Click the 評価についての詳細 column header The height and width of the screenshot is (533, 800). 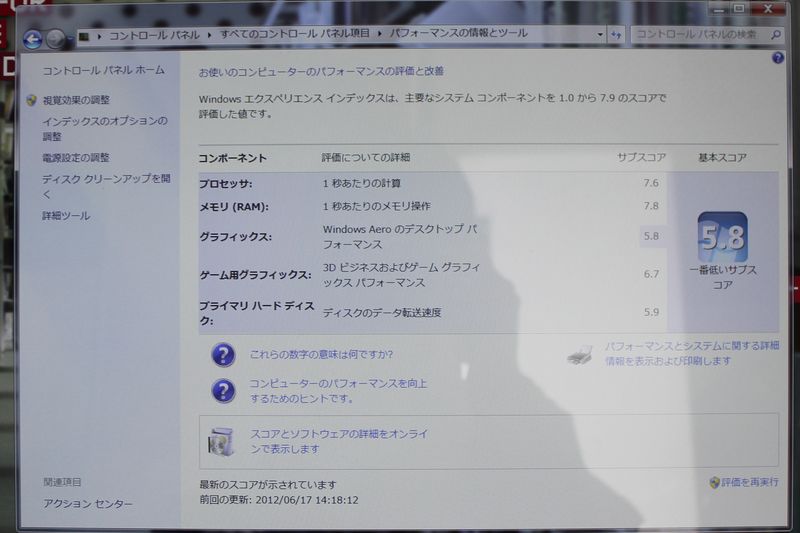click(x=366, y=158)
